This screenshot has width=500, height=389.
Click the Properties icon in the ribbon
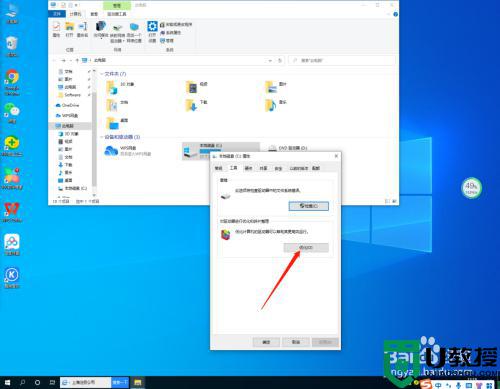point(56,29)
